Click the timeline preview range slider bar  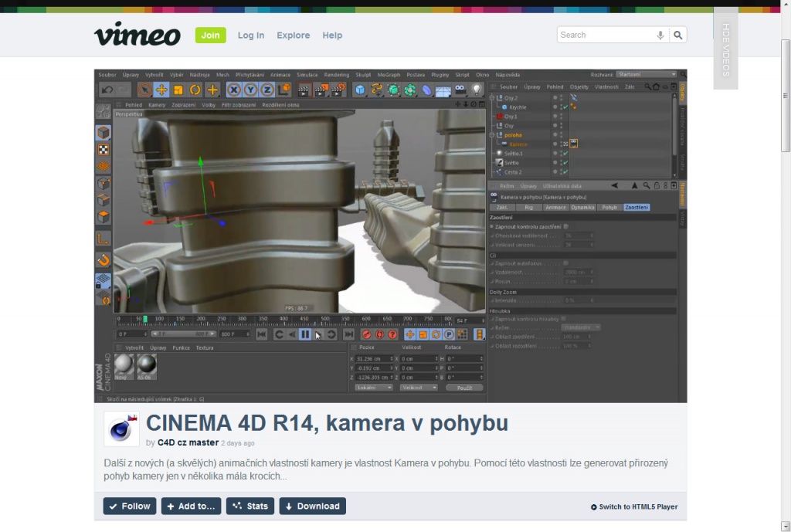click(x=184, y=334)
